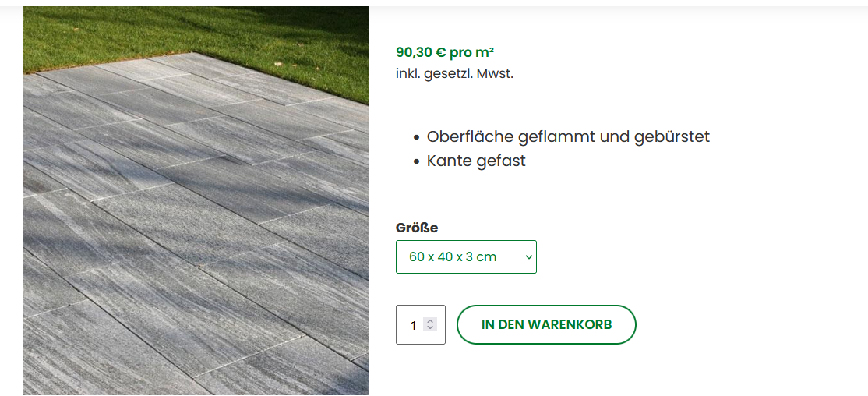
Task: Click the digit 1 in quantity box
Action: 413,326
